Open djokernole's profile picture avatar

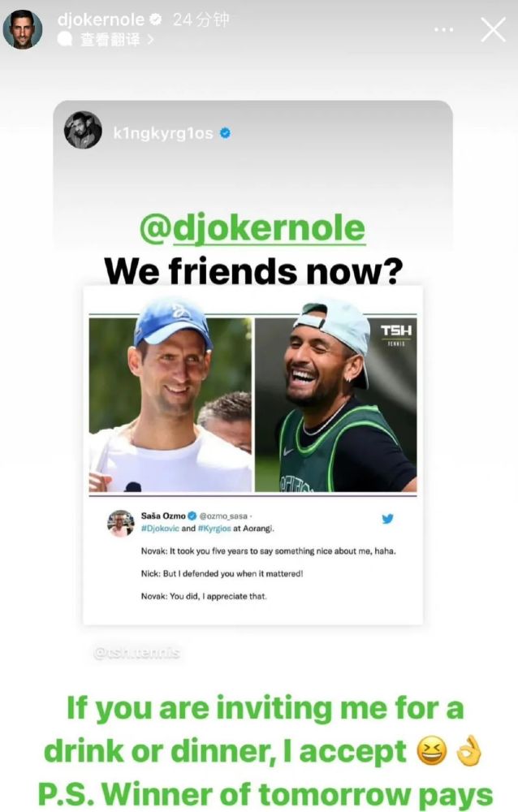coord(22,29)
